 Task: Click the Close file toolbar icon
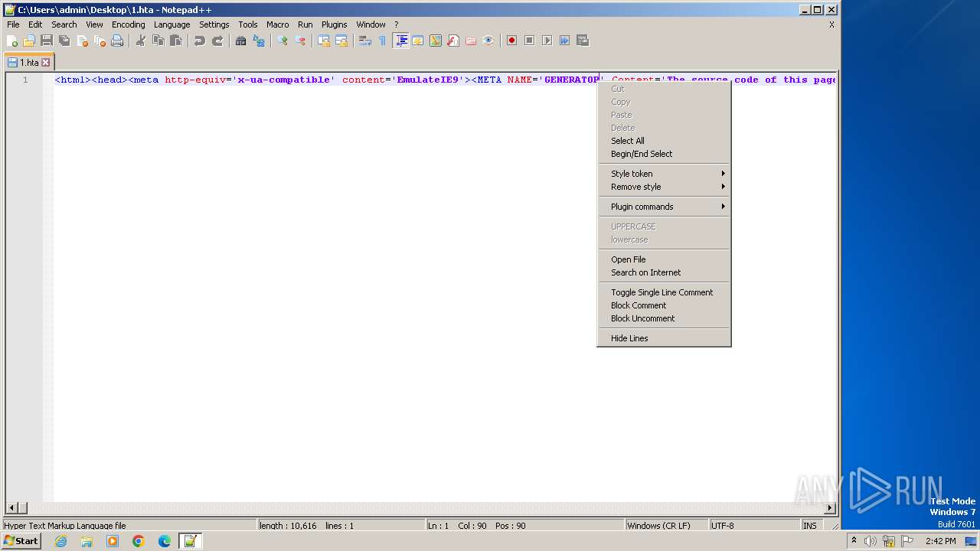pyautogui.click(x=82, y=41)
